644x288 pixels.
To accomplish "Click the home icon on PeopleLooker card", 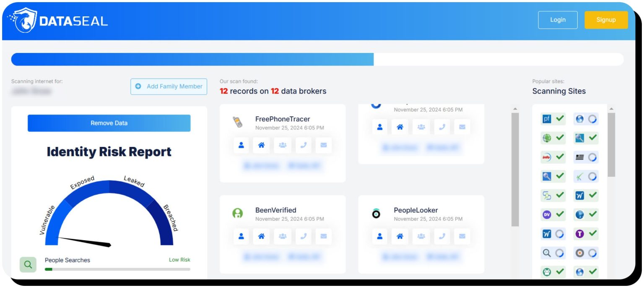I will click(x=400, y=236).
